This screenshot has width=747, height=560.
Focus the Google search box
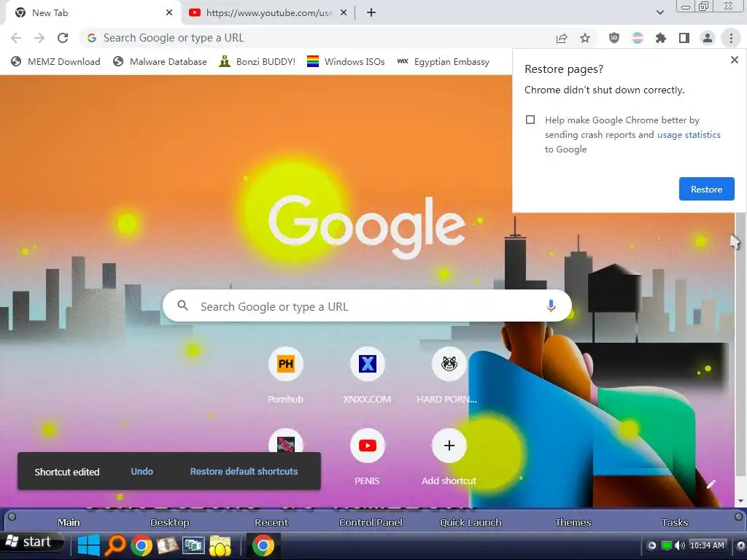(367, 306)
